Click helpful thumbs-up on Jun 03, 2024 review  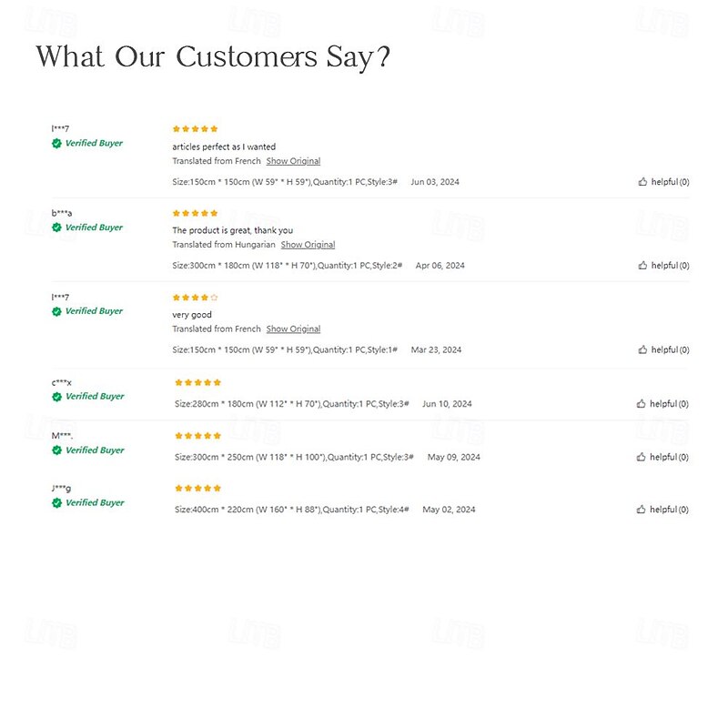tap(642, 182)
